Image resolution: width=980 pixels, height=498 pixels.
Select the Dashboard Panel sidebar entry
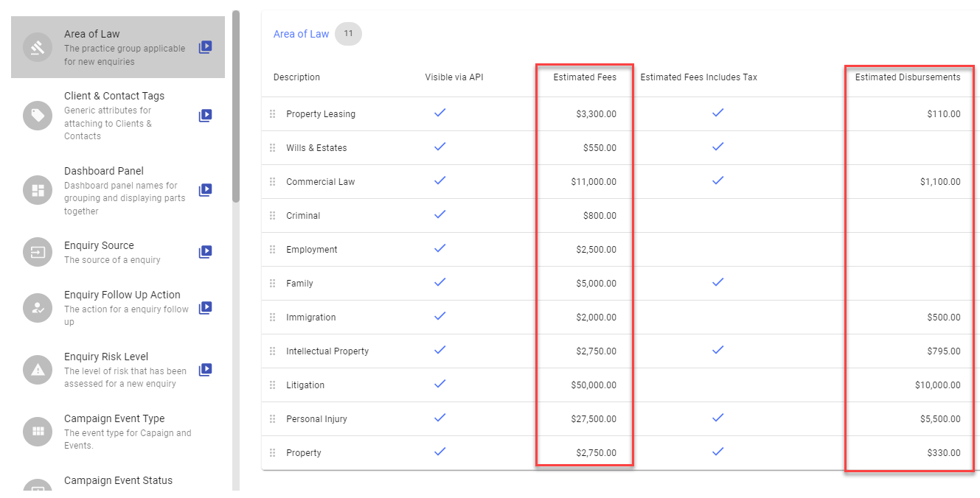point(103,171)
